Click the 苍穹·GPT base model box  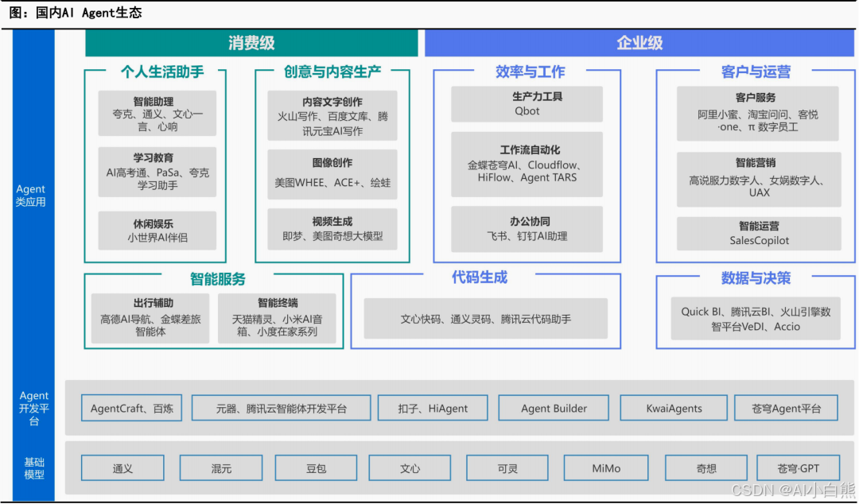click(799, 468)
